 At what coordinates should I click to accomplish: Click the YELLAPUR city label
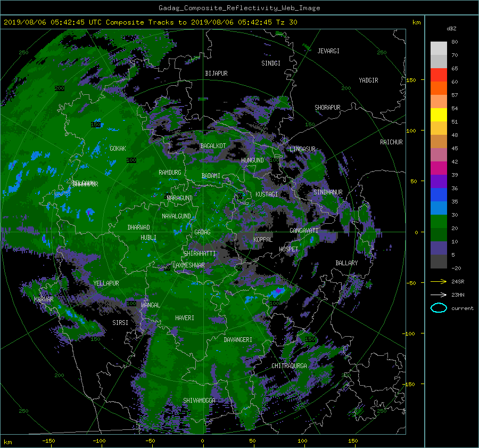[106, 283]
